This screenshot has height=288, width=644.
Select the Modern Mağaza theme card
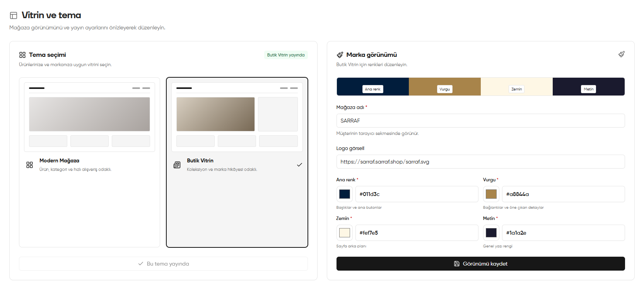click(89, 162)
